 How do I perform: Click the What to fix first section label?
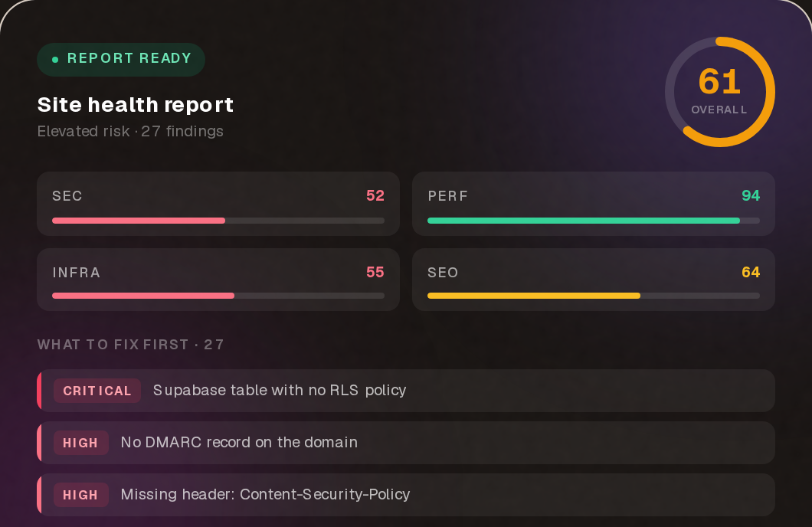130,345
